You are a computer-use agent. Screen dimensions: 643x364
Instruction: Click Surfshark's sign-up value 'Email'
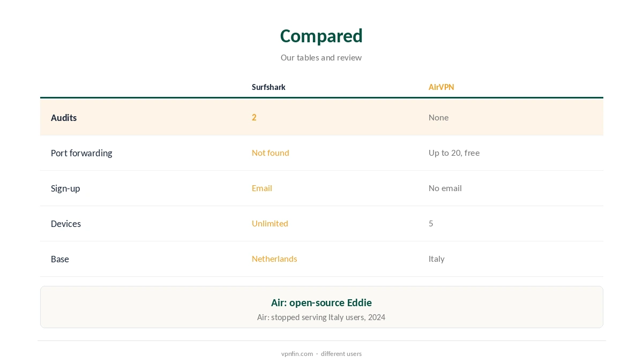coord(262,188)
